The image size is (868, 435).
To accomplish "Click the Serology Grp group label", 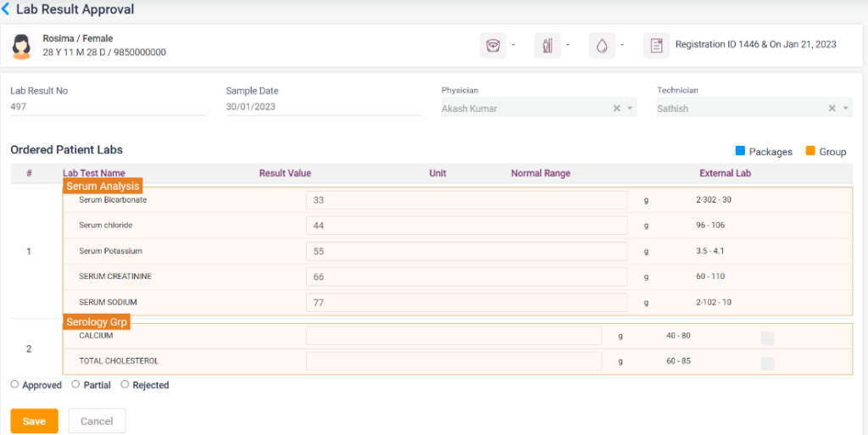I will [x=97, y=321].
